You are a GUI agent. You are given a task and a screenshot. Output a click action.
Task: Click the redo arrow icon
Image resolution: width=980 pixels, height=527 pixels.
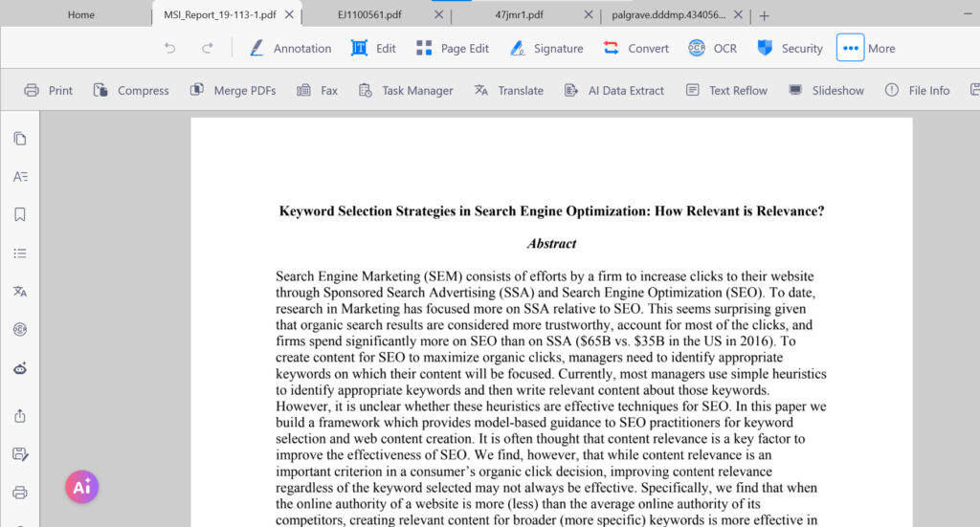(x=208, y=48)
